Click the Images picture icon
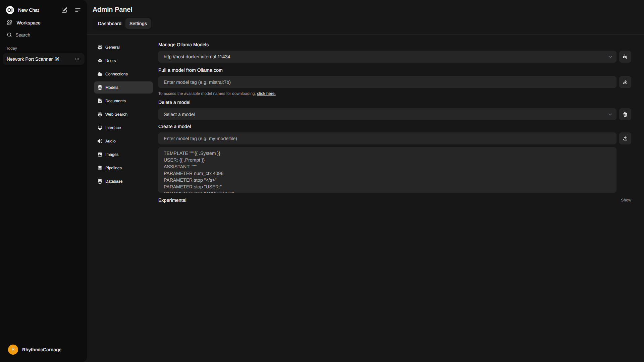Viewport: 644px width, 362px height. (x=100, y=155)
